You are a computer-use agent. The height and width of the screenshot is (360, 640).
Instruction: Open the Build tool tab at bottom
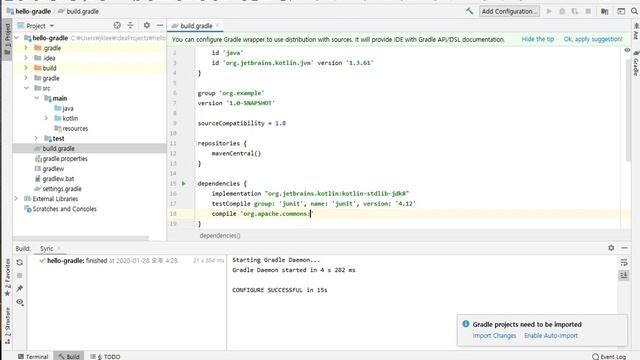tap(69, 356)
